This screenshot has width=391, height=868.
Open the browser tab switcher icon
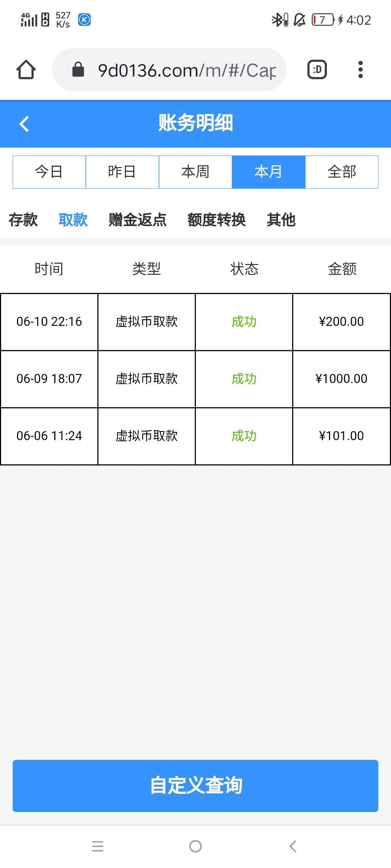click(x=317, y=69)
